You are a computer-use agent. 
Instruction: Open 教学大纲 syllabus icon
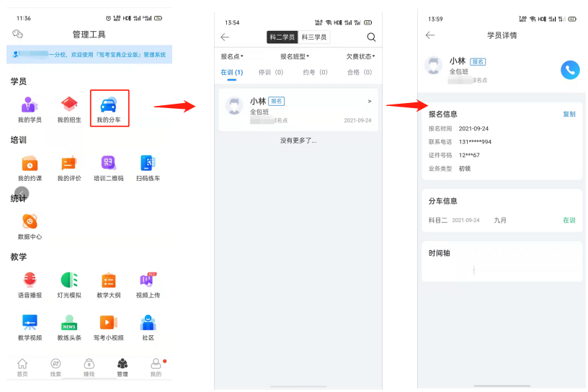tap(109, 285)
